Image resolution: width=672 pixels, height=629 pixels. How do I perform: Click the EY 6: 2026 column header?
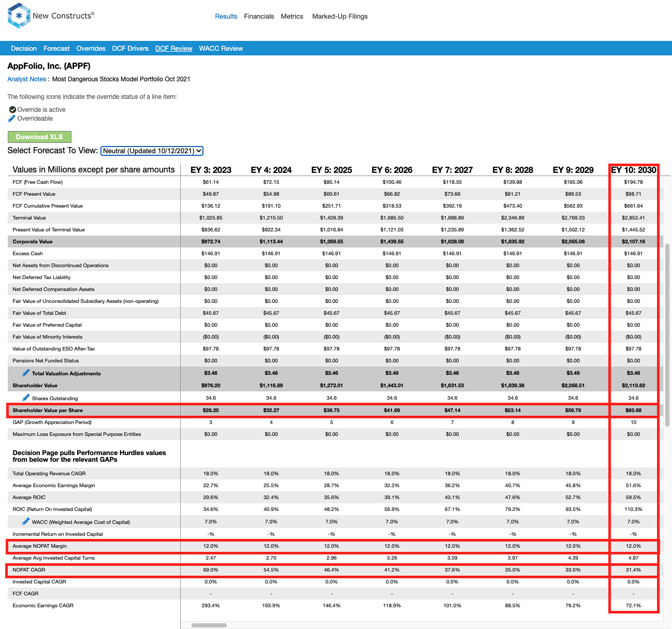click(x=392, y=170)
